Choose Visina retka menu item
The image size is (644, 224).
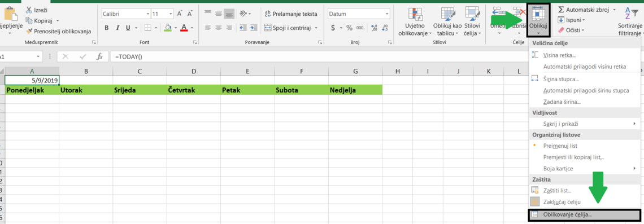pyautogui.click(x=585, y=55)
